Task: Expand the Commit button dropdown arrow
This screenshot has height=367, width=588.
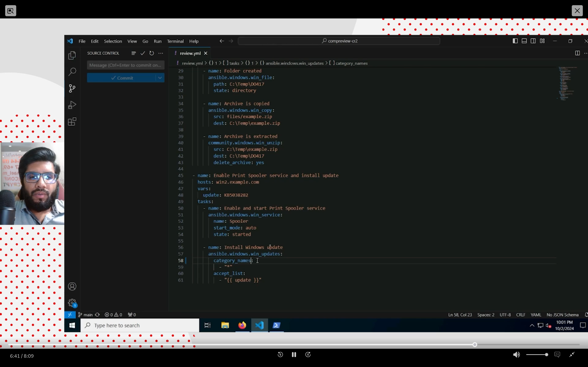Action: coord(160,78)
